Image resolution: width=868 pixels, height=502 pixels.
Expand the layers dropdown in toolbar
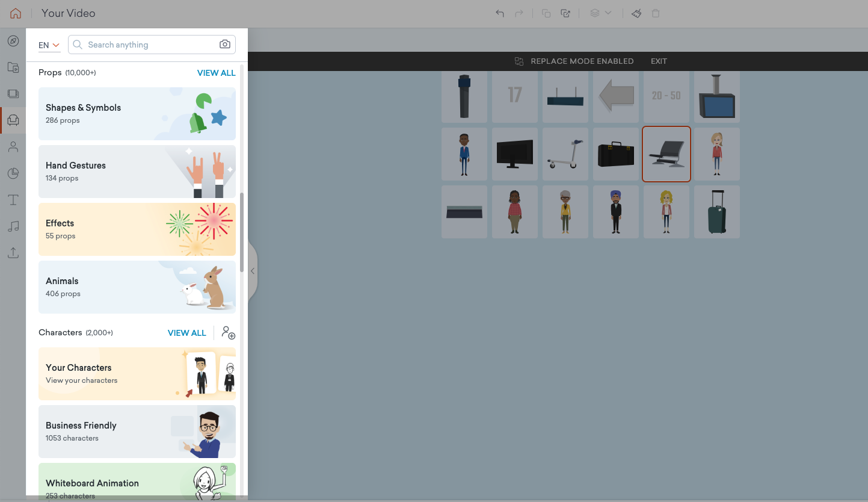point(600,13)
